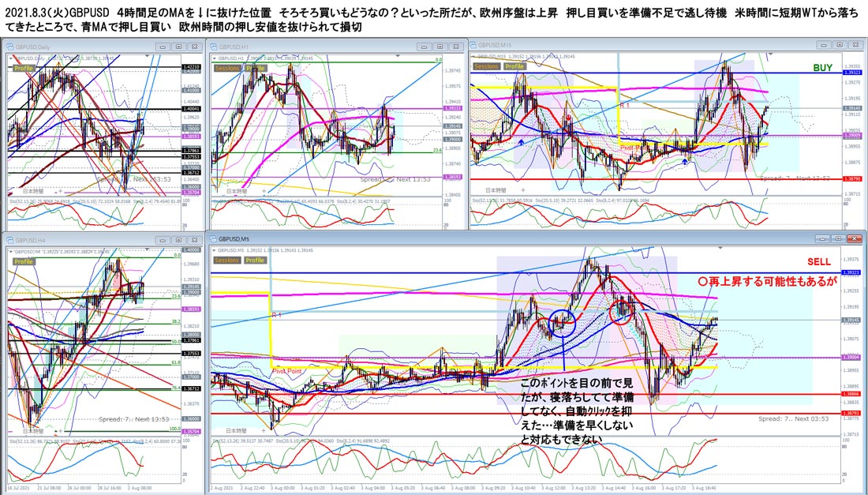The width and height of the screenshot is (868, 495).
Task: Select the red circle annotation on the M5 chart
Action: tap(624, 309)
